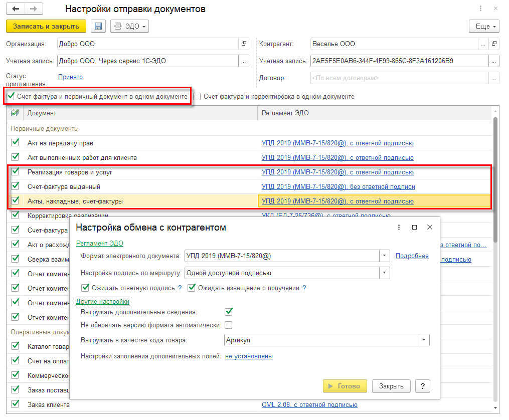
Task: Click the Договор input field
Action: click(x=399, y=78)
